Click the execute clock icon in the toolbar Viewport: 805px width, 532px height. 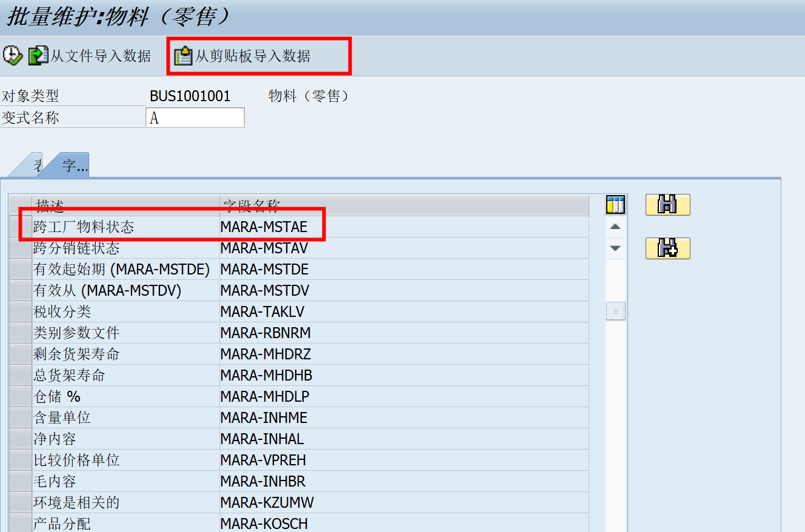(12, 56)
